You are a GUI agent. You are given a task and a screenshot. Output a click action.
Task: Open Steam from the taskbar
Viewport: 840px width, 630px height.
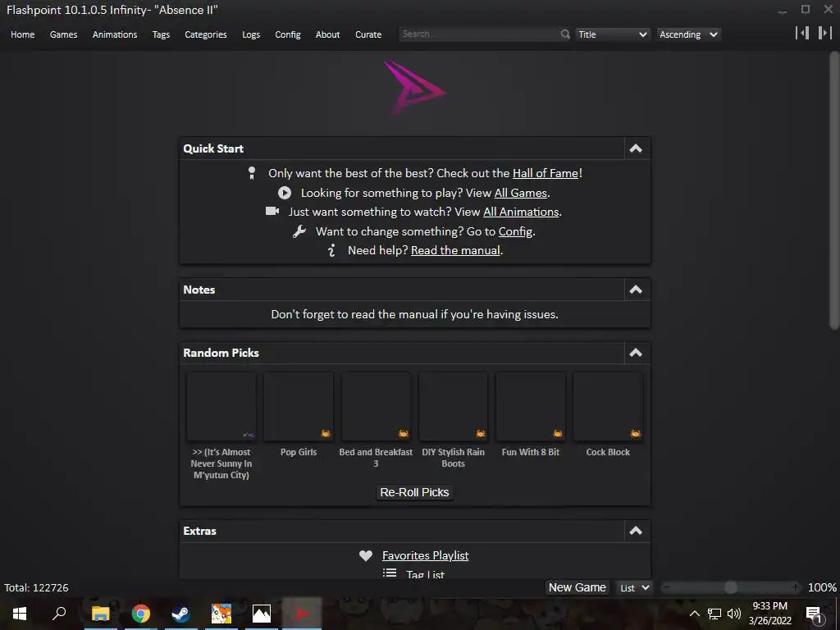[x=180, y=614]
